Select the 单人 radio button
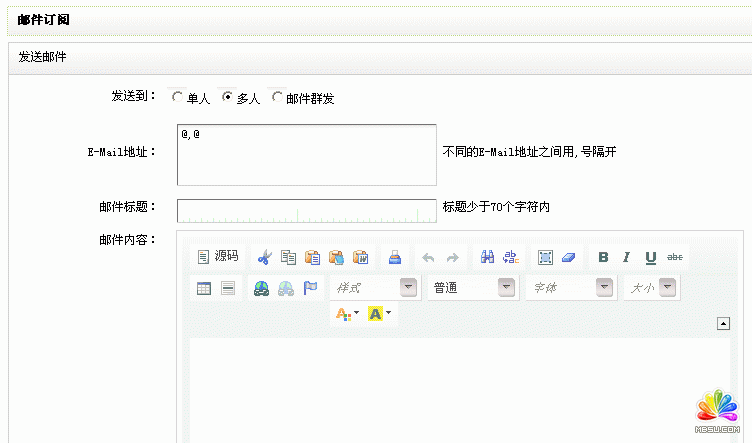 pos(177,98)
